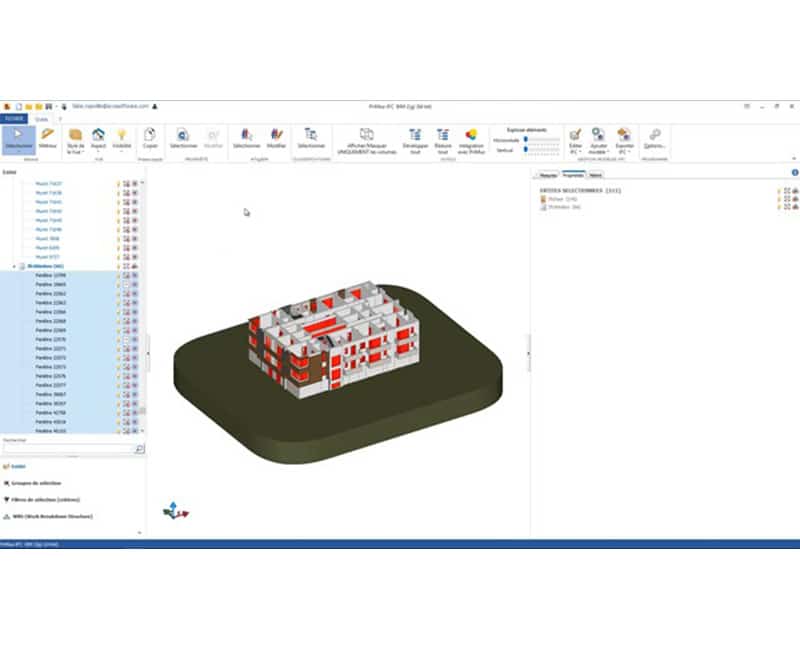Screen dimensions: 800x650
Task: Click Développer tout in the ribbon
Action: pos(414,138)
